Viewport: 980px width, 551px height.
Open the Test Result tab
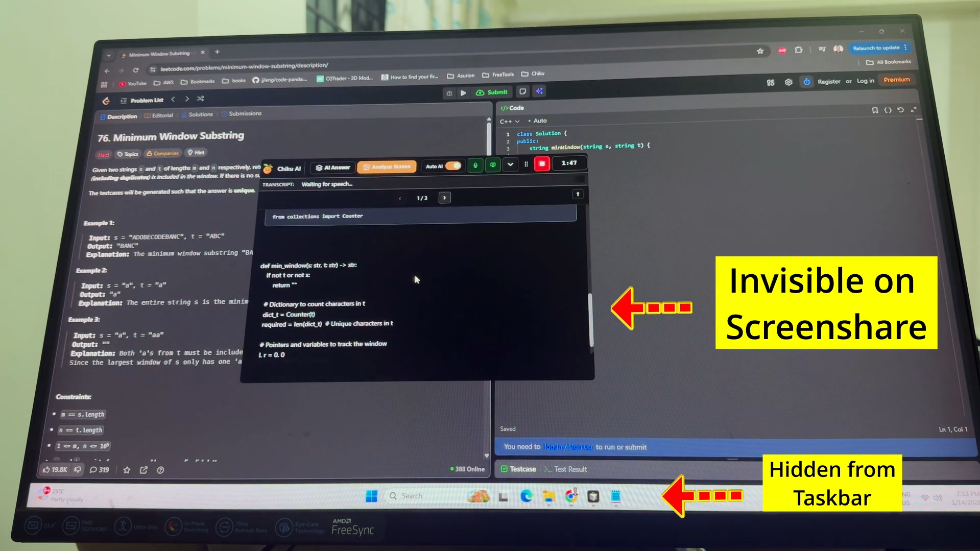pyautogui.click(x=569, y=469)
